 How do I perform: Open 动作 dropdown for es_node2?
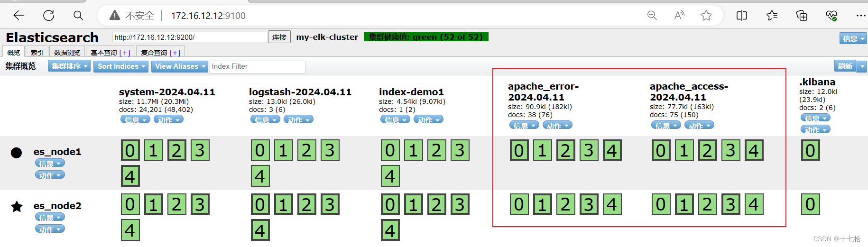tap(50, 229)
